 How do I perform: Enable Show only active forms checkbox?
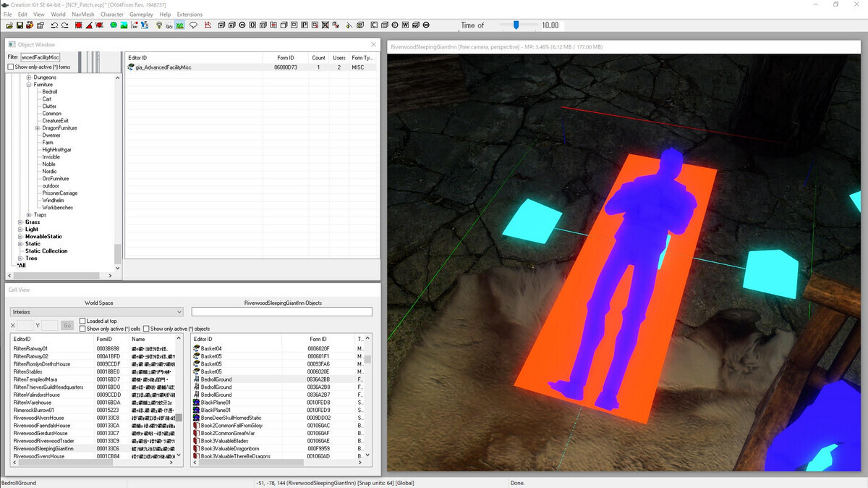(x=11, y=67)
